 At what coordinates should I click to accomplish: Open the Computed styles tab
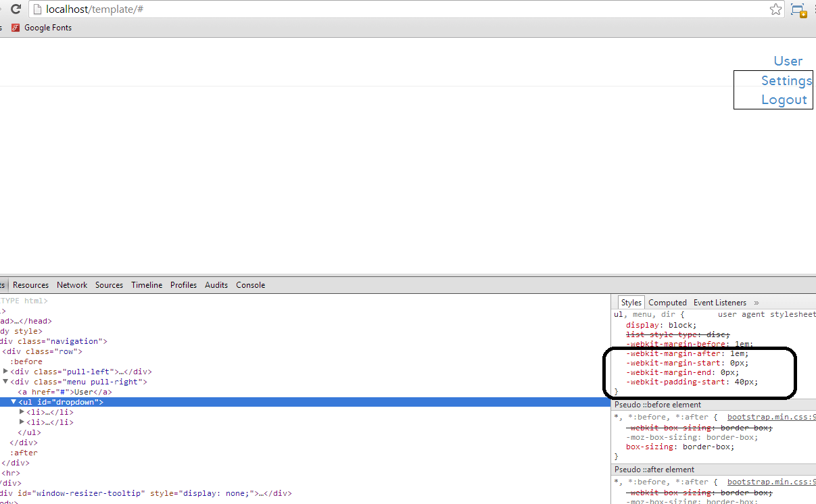[x=667, y=302]
